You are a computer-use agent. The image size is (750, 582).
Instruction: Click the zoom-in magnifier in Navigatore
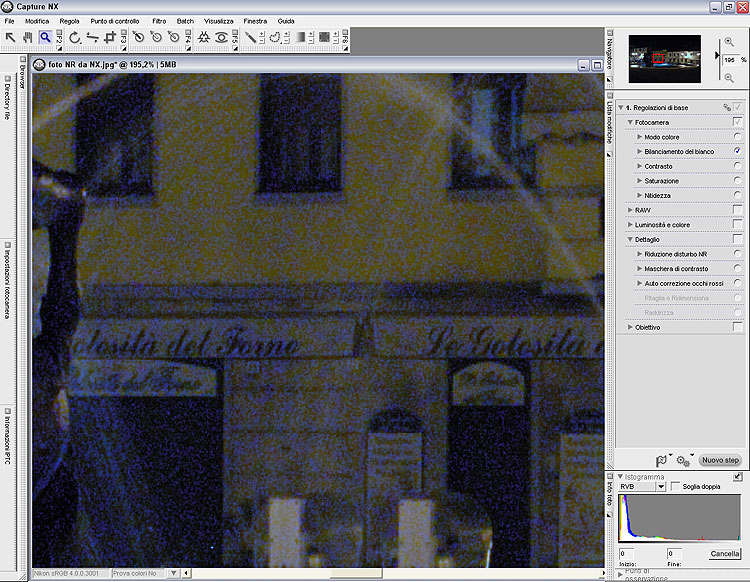[729, 42]
